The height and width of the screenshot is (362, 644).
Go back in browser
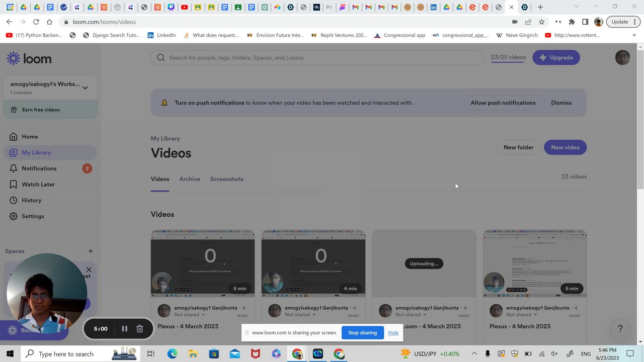pos(9,22)
